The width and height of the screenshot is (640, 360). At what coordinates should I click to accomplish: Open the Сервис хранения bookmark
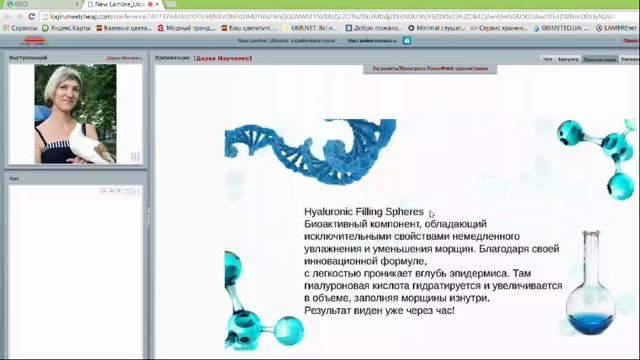[x=499, y=28]
